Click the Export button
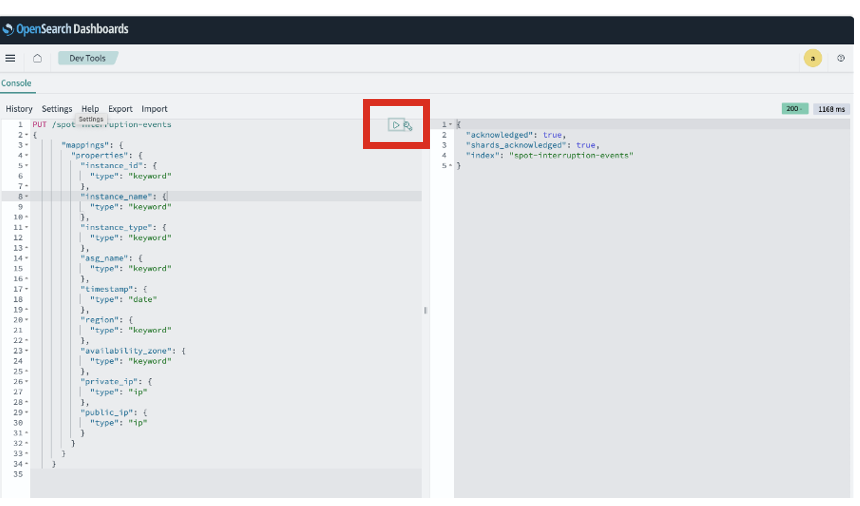Screen dimensions: 860x506 click(x=120, y=109)
